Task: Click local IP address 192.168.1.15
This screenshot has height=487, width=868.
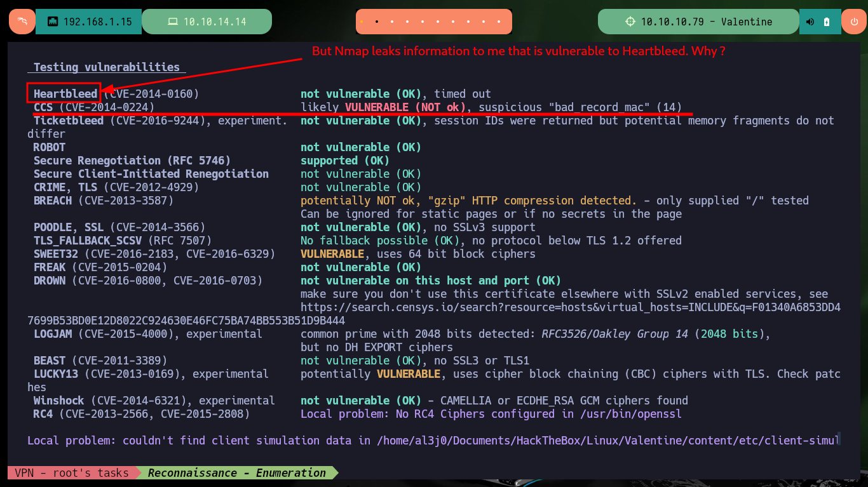Action: (x=97, y=22)
